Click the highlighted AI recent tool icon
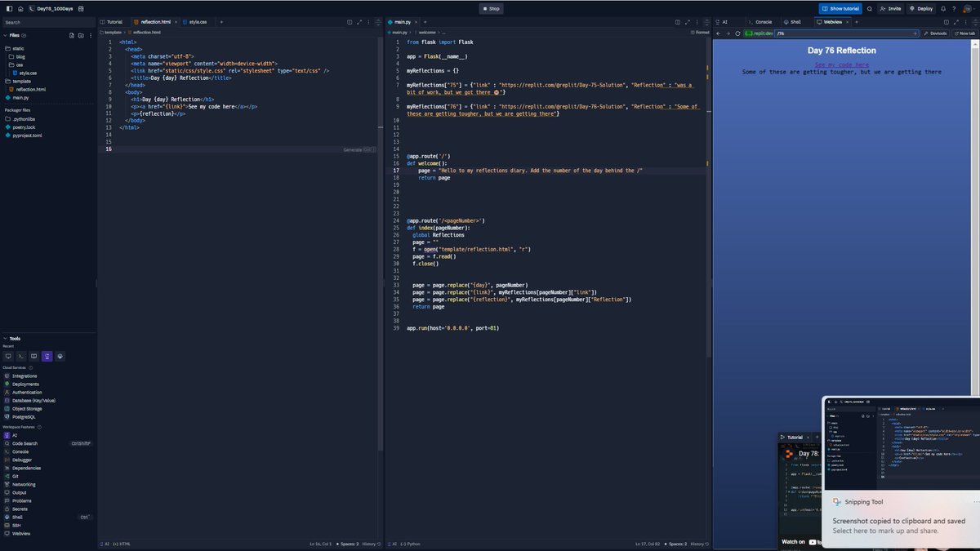The image size is (980, 551). [47, 356]
